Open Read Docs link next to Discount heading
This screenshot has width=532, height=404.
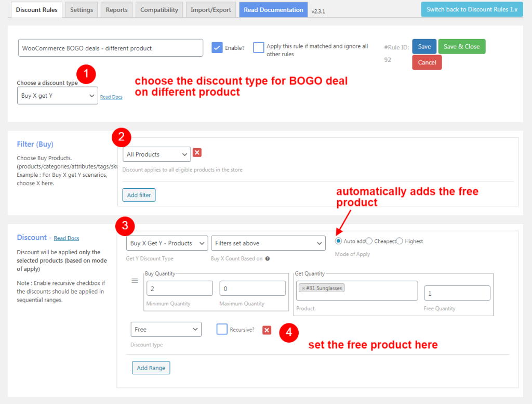coord(66,238)
